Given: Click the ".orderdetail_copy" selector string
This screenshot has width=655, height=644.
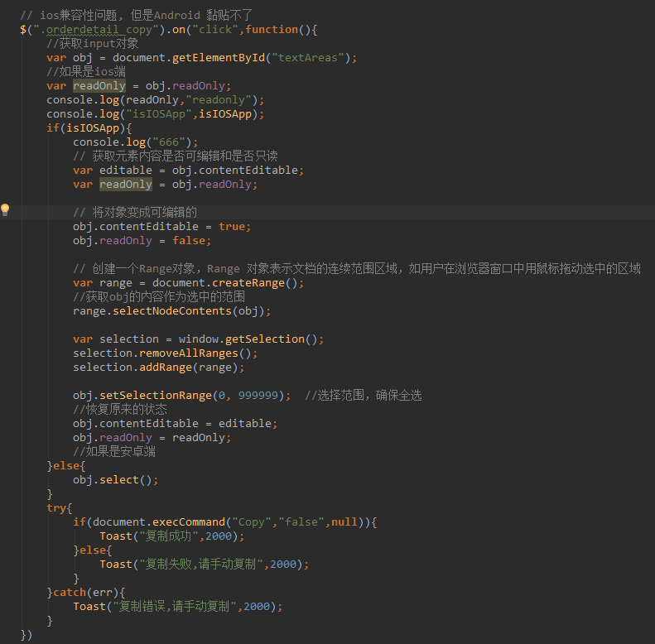Looking at the screenshot, I should pos(99,30).
